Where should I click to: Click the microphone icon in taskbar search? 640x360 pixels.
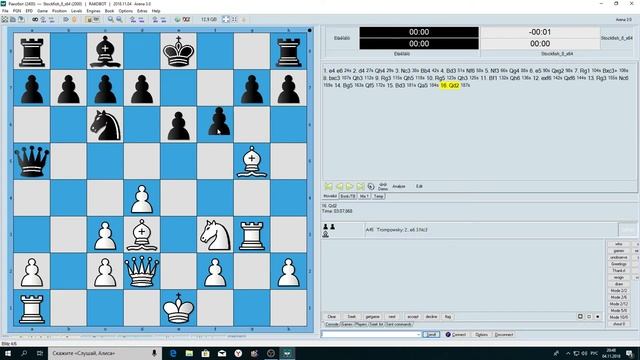154,353
